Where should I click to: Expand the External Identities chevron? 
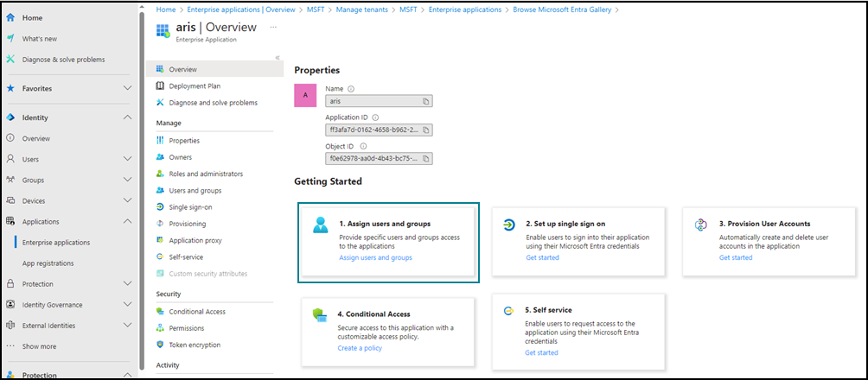pos(127,326)
